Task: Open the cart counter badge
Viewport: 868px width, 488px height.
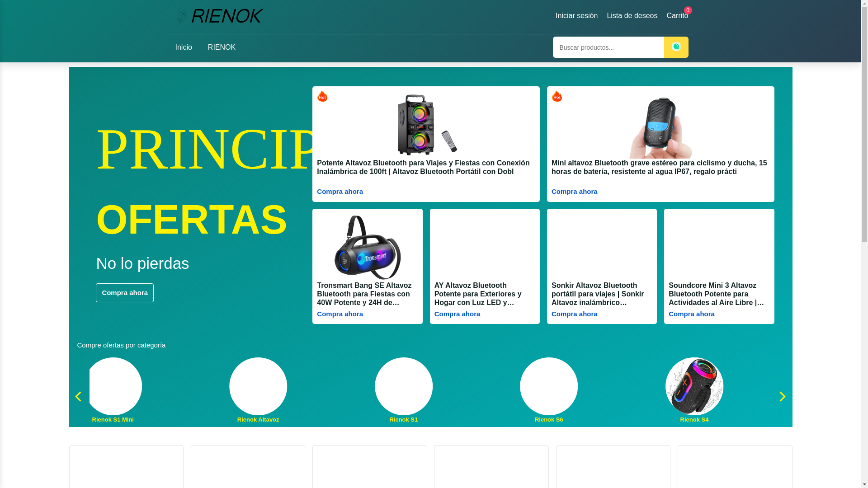Action: 688,10
